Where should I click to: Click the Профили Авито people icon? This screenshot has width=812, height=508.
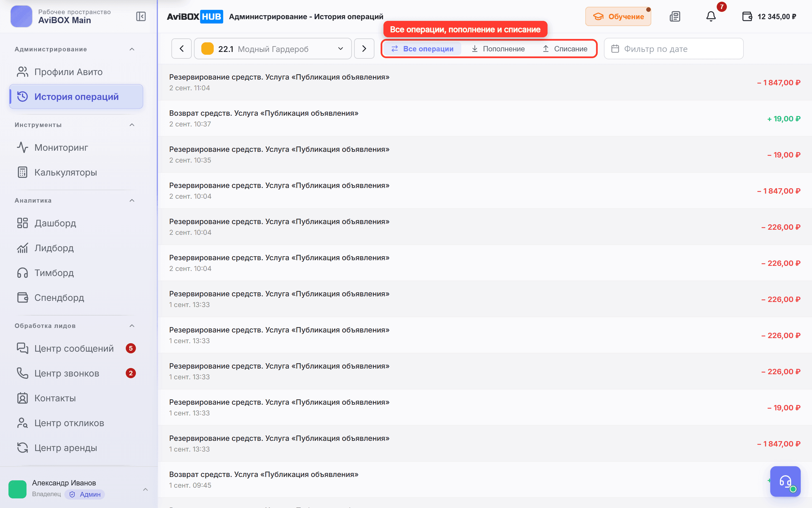[x=23, y=72]
